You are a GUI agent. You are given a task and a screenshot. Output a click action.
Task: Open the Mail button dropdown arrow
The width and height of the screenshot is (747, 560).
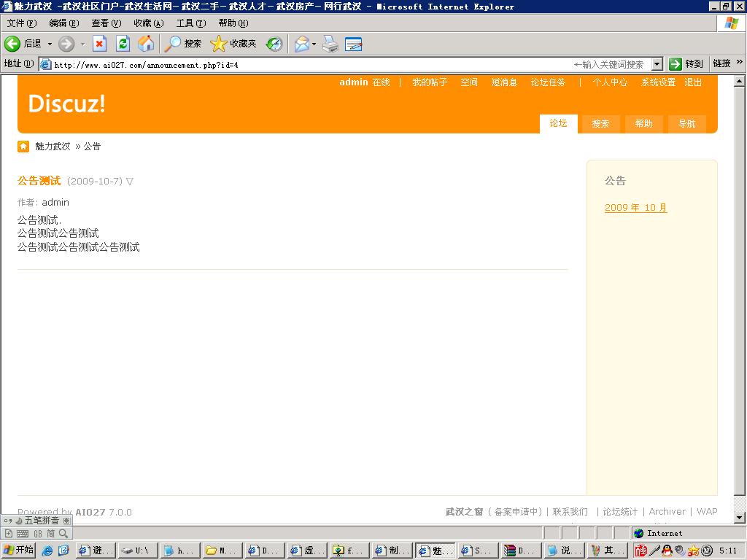point(312,44)
